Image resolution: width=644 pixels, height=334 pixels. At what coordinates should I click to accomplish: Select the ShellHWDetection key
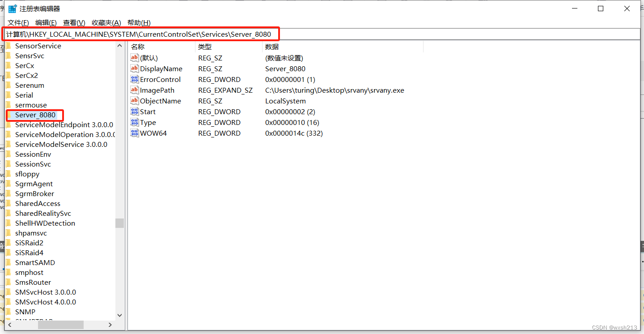45,223
